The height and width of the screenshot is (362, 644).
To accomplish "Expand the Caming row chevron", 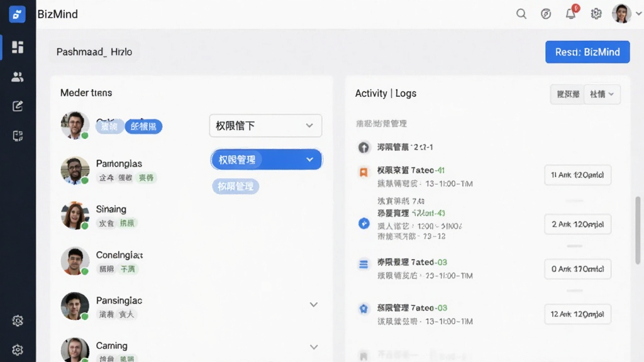I will pyautogui.click(x=314, y=347).
